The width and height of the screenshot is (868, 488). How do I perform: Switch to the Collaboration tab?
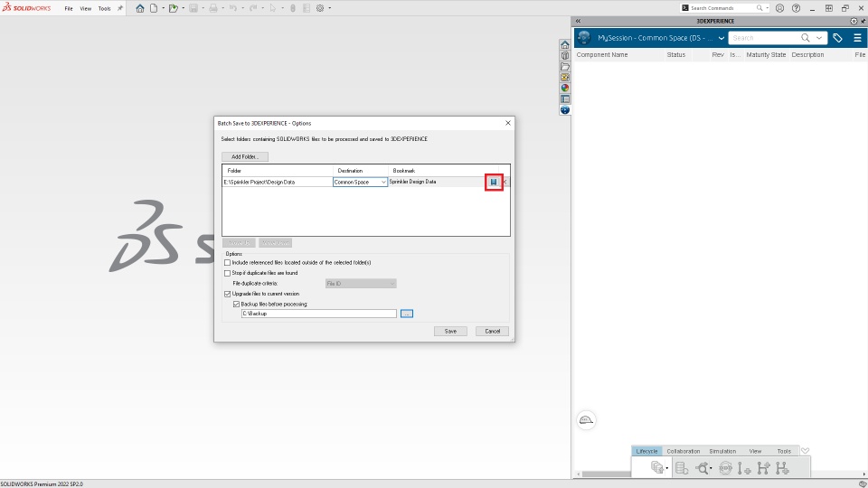tap(684, 452)
